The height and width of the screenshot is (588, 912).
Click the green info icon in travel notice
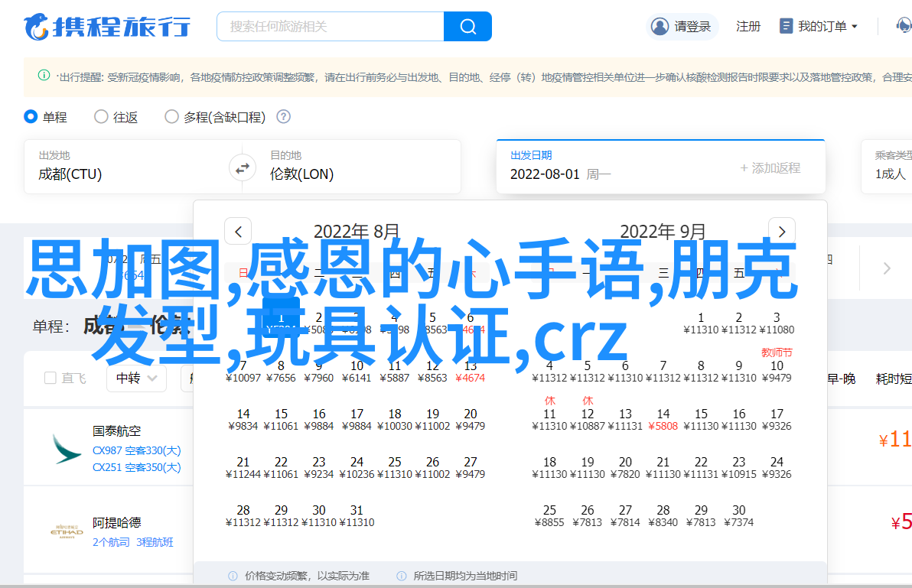[x=44, y=75]
